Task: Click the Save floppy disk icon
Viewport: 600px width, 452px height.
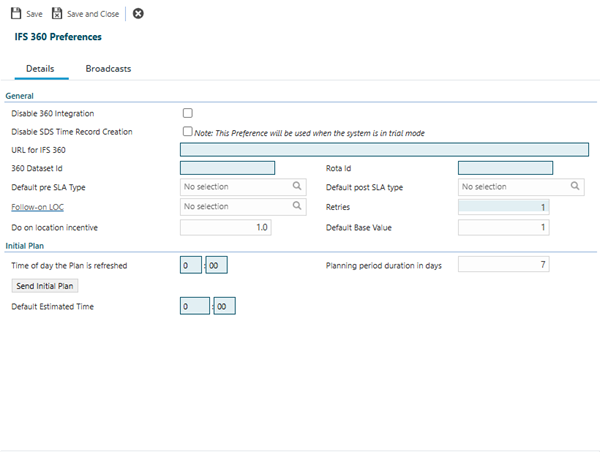Action: pos(16,13)
